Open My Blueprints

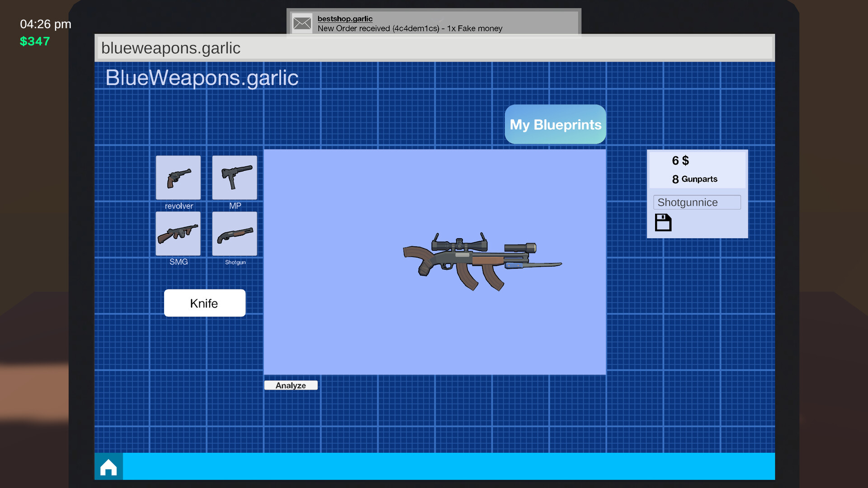[555, 124]
